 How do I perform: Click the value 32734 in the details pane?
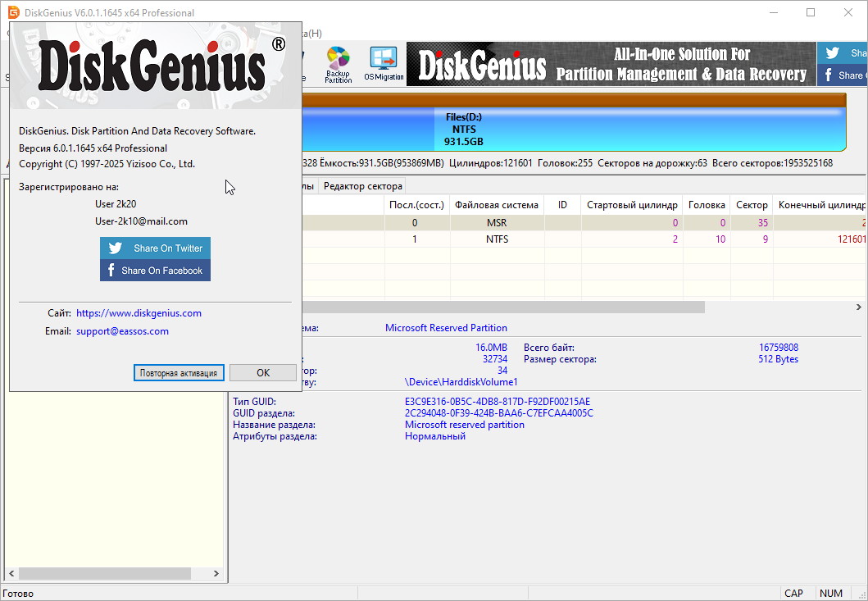[495, 359]
